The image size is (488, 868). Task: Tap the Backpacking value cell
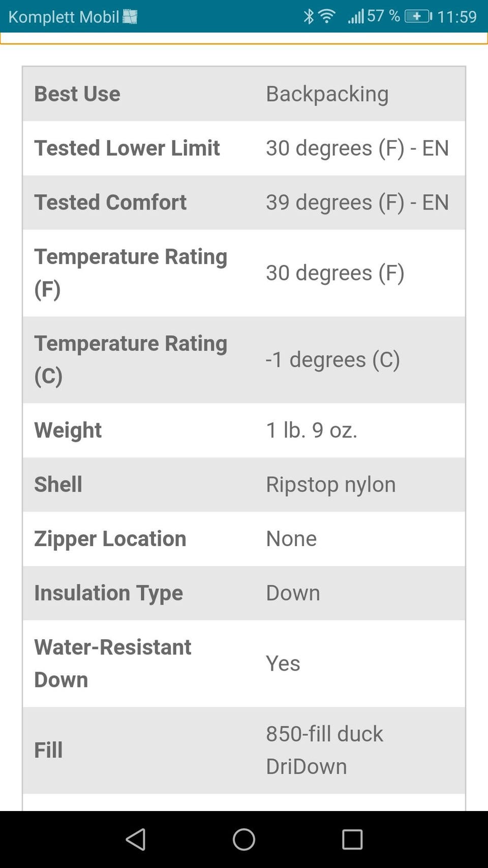pyautogui.click(x=327, y=94)
